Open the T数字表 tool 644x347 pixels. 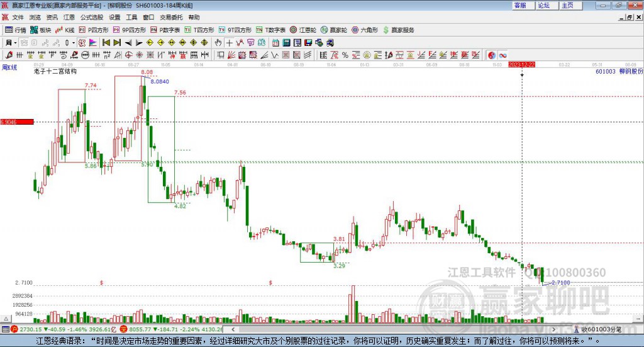point(270,30)
